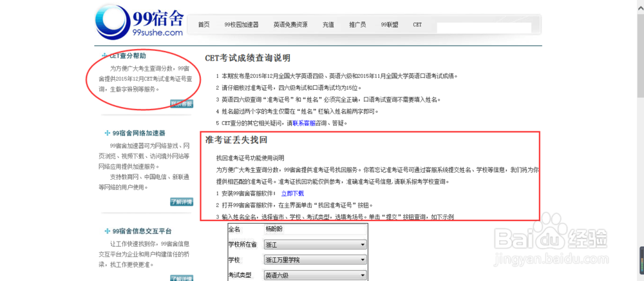Open the 学校 dropdown showing 浙江万里学院
644x281 pixels.
pyautogui.click(x=315, y=260)
